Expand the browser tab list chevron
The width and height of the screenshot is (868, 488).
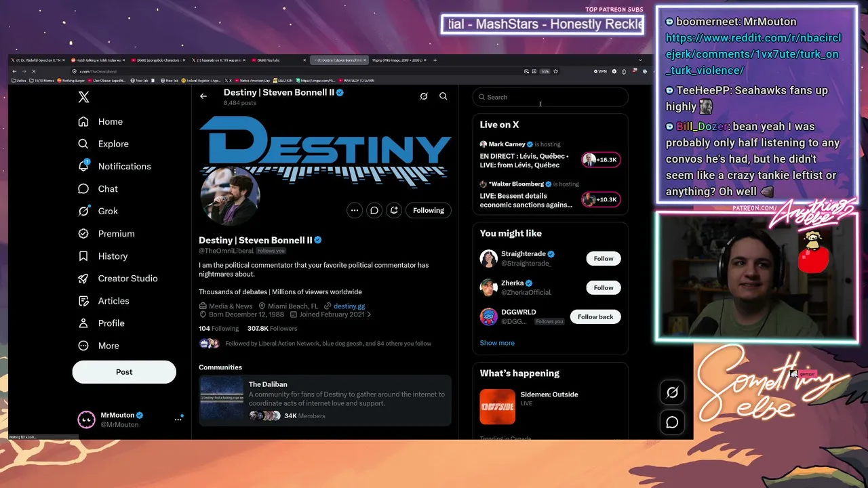point(640,60)
